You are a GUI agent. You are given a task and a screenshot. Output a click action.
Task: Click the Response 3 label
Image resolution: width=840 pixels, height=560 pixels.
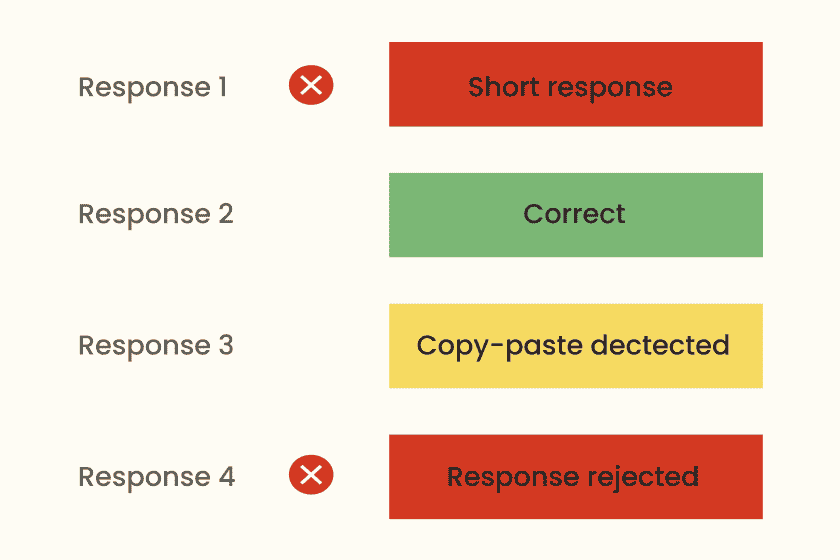156,346
